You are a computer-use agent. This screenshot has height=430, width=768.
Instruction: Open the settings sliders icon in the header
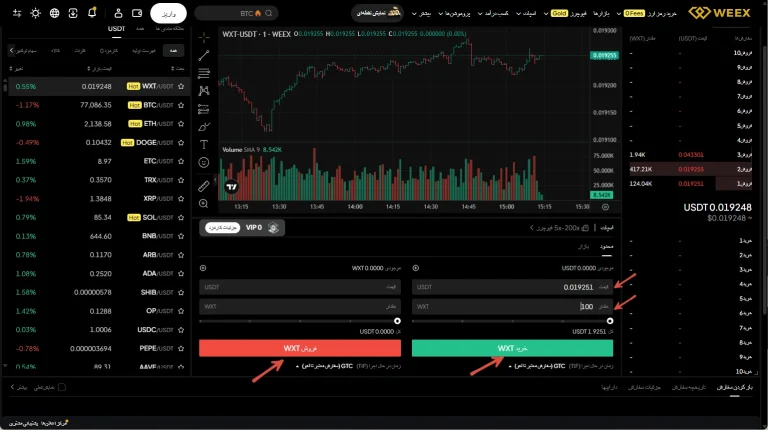[x=17, y=13]
